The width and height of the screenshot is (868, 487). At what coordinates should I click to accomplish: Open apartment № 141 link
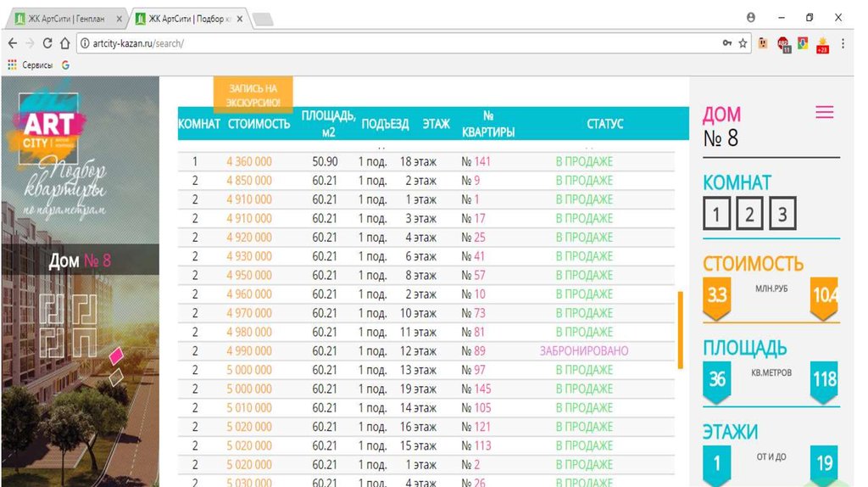pyautogui.click(x=476, y=161)
